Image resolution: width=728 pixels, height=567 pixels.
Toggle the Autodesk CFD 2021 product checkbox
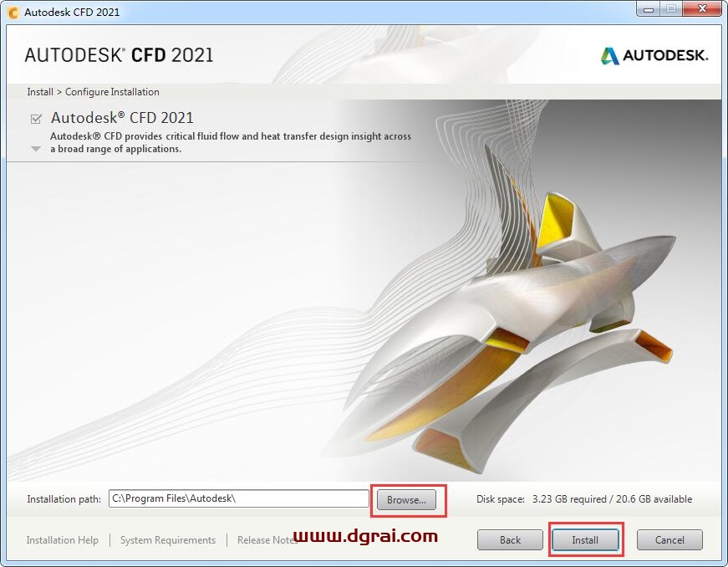tap(36, 119)
